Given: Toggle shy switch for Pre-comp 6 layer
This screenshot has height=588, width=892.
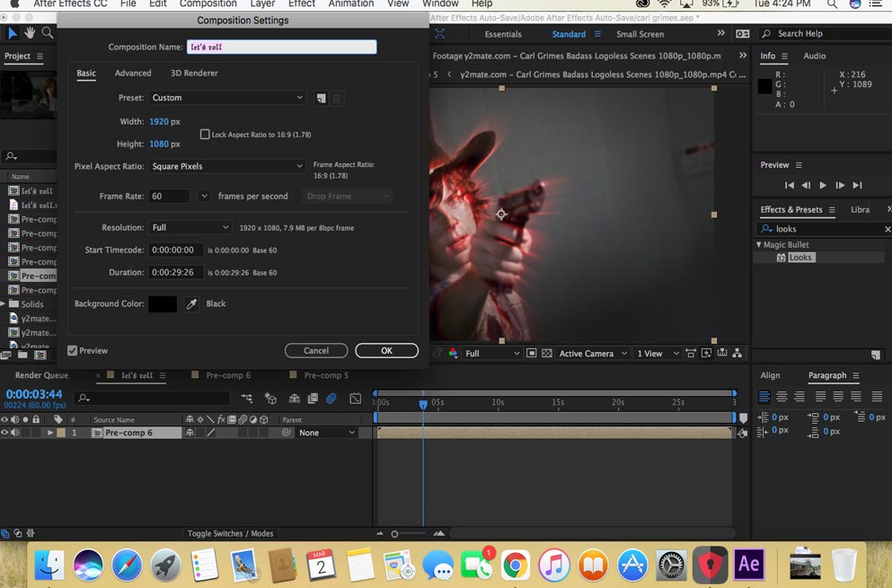Looking at the screenshot, I should 190,433.
